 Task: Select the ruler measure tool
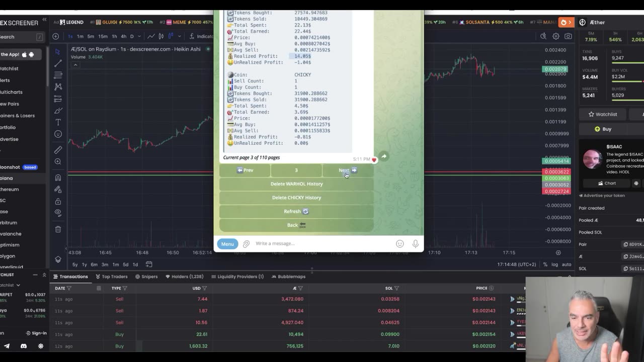tap(58, 150)
